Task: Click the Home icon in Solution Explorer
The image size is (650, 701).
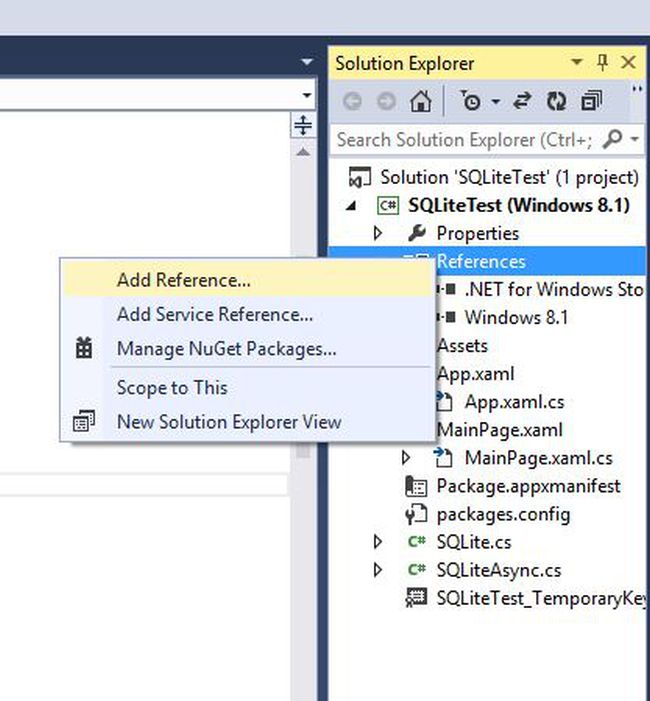Action: [x=421, y=101]
